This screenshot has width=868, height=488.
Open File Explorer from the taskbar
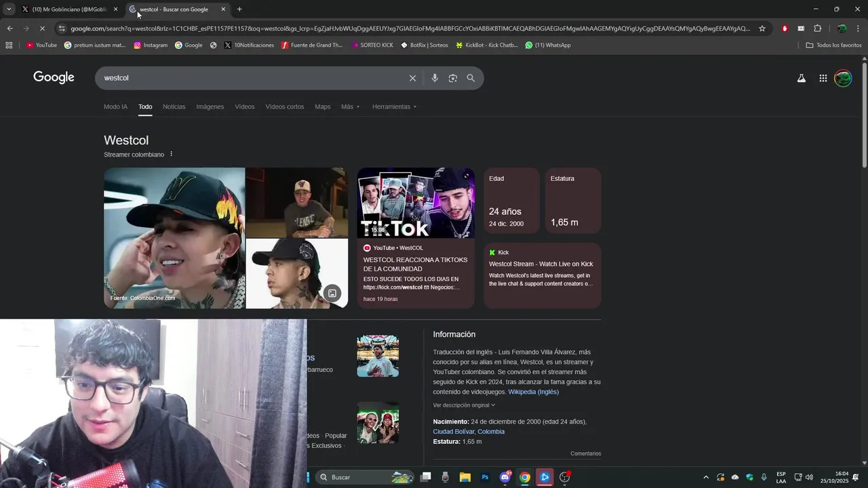(465, 477)
